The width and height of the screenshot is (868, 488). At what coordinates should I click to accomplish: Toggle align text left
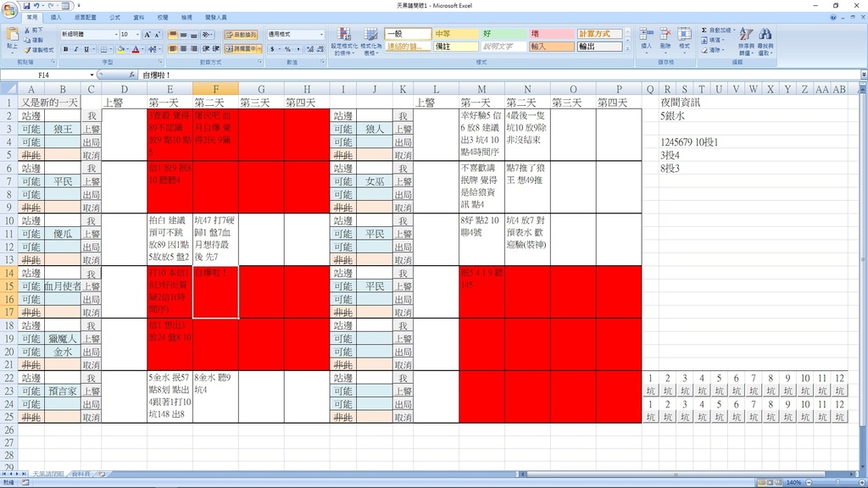173,48
